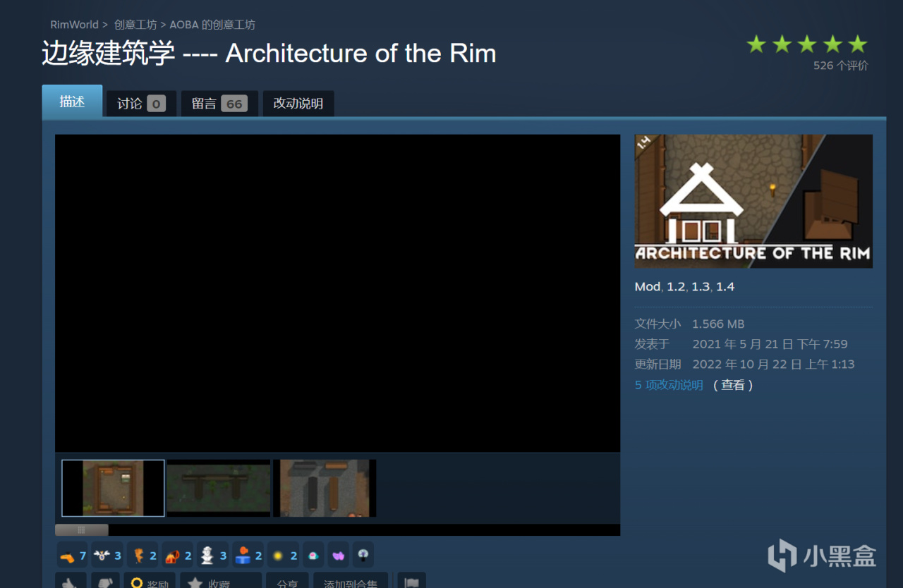This screenshot has width=903, height=588.
Task: Click the pointing-hand award badge with count 7
Action: [x=73, y=556]
